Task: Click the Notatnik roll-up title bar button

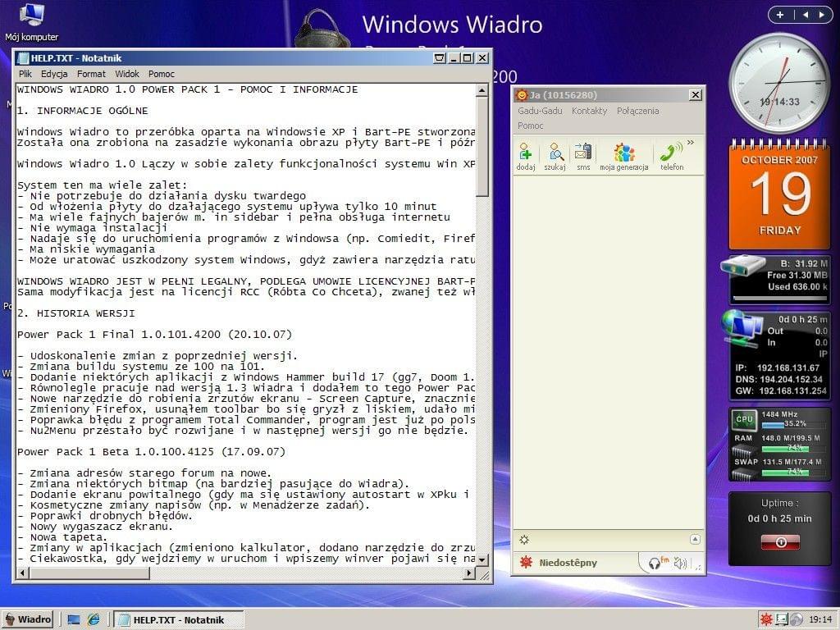Action: 440,58
